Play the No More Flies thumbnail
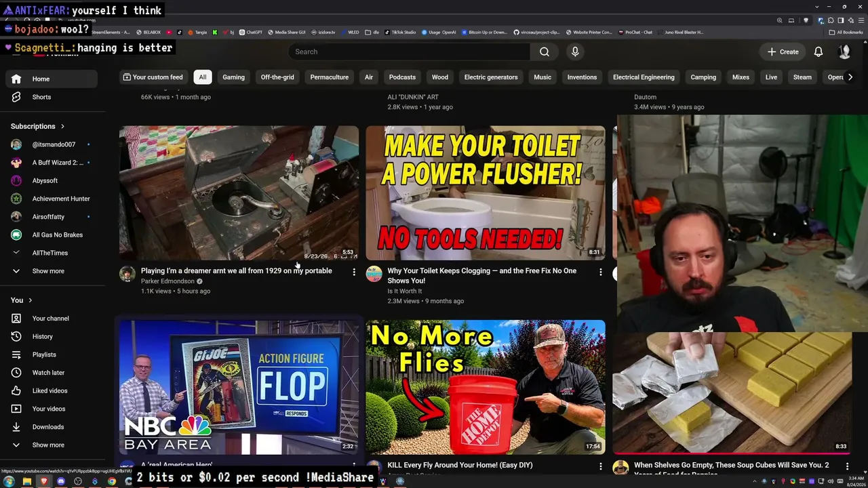The width and height of the screenshot is (868, 488). click(486, 387)
